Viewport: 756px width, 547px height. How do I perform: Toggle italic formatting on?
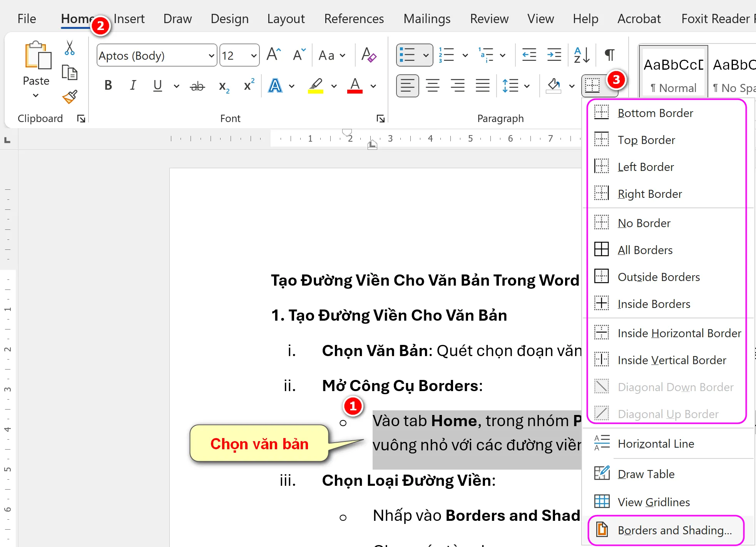click(132, 85)
